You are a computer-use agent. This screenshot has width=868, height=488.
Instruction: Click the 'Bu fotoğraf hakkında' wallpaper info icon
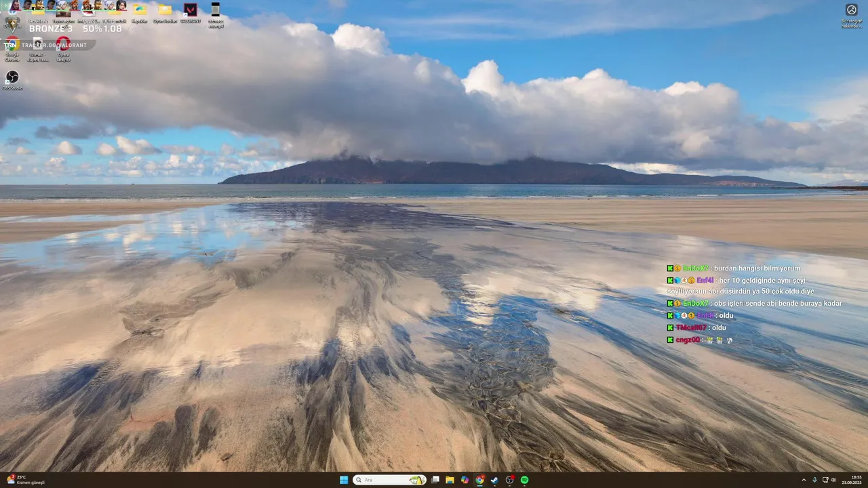click(852, 15)
